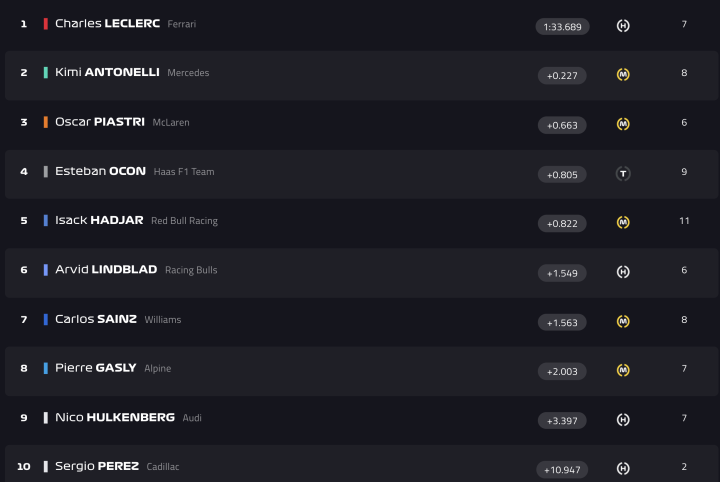Click the 1:33.689 lap time badge

[562, 27]
